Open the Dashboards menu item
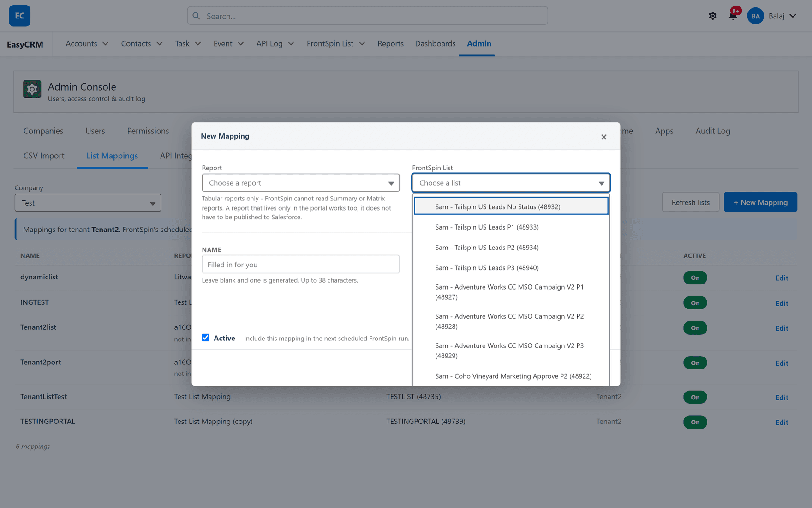 click(435, 43)
